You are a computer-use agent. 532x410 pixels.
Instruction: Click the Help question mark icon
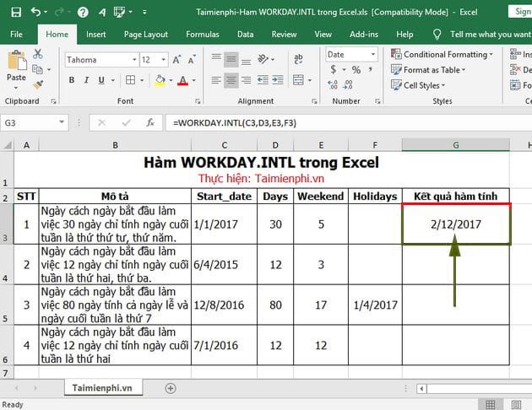coord(83,13)
